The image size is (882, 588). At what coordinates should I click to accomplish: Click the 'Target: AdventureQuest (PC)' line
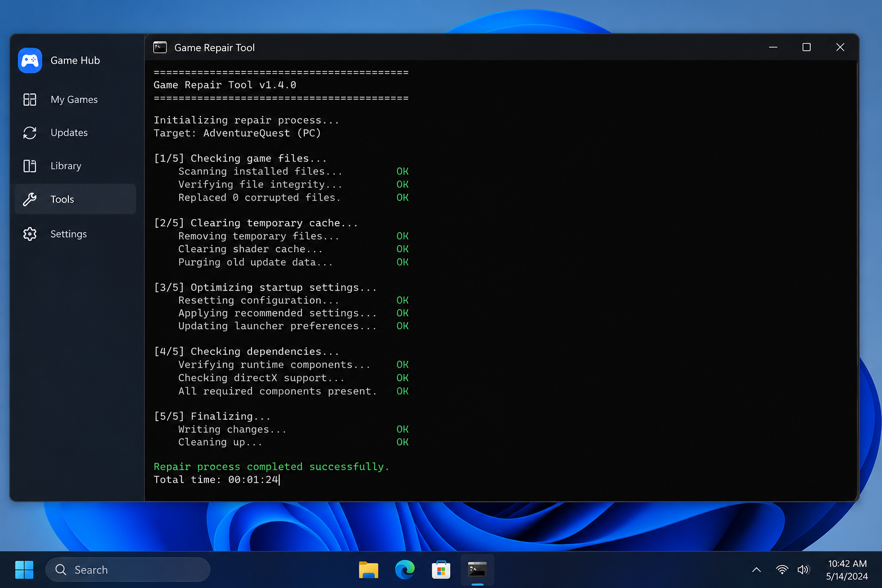pos(237,133)
